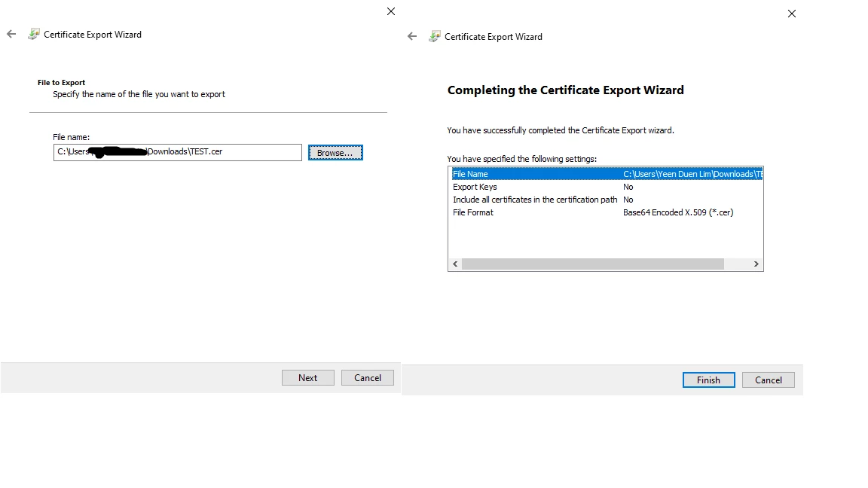The height and width of the screenshot is (488, 868).
Task: Cancel the File to Export wizard
Action: tap(368, 378)
